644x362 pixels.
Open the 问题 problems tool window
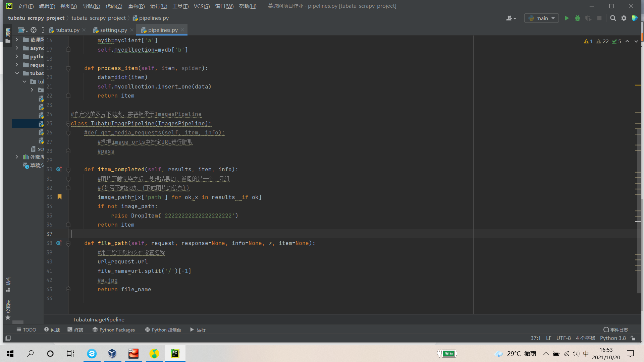pos(52,330)
